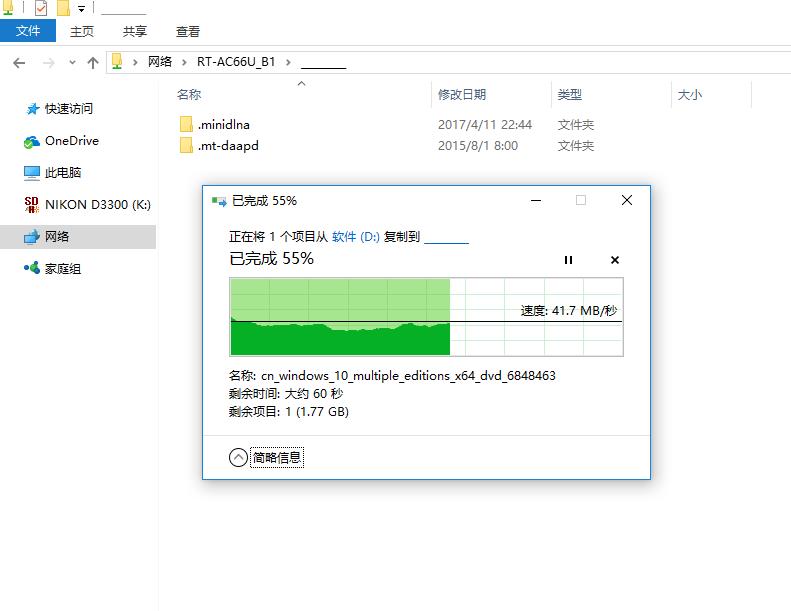Collapse details with the 简略信息 arrow icon
Viewport: 791px width, 611px height.
[x=238, y=458]
